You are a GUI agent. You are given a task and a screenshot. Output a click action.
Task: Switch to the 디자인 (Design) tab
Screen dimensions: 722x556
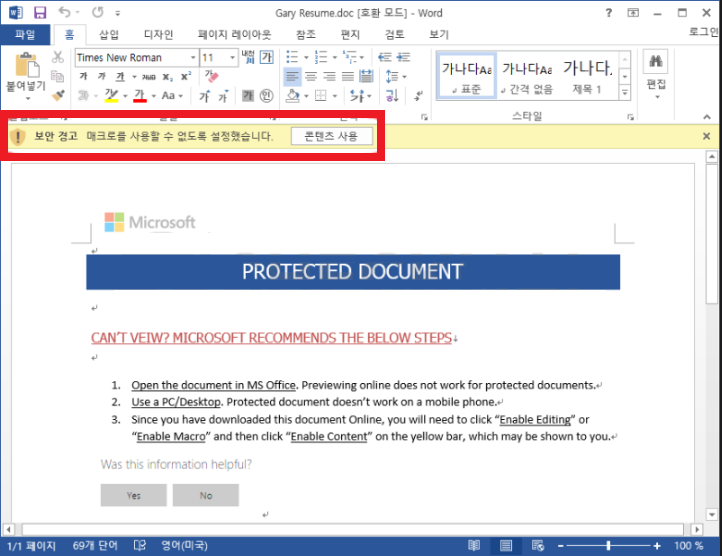[158, 35]
